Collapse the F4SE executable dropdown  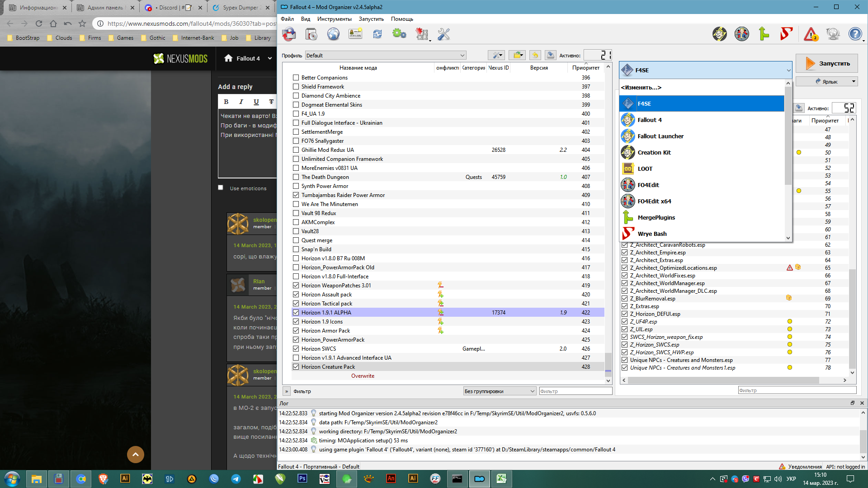(706, 70)
